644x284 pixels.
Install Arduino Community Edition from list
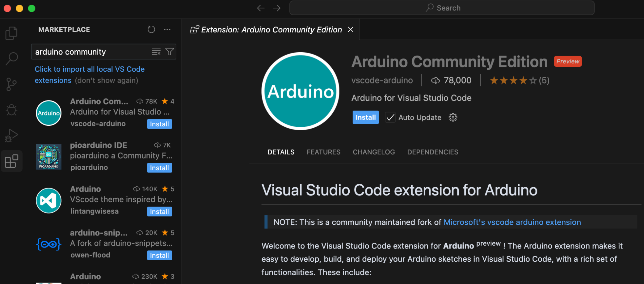[x=159, y=124]
